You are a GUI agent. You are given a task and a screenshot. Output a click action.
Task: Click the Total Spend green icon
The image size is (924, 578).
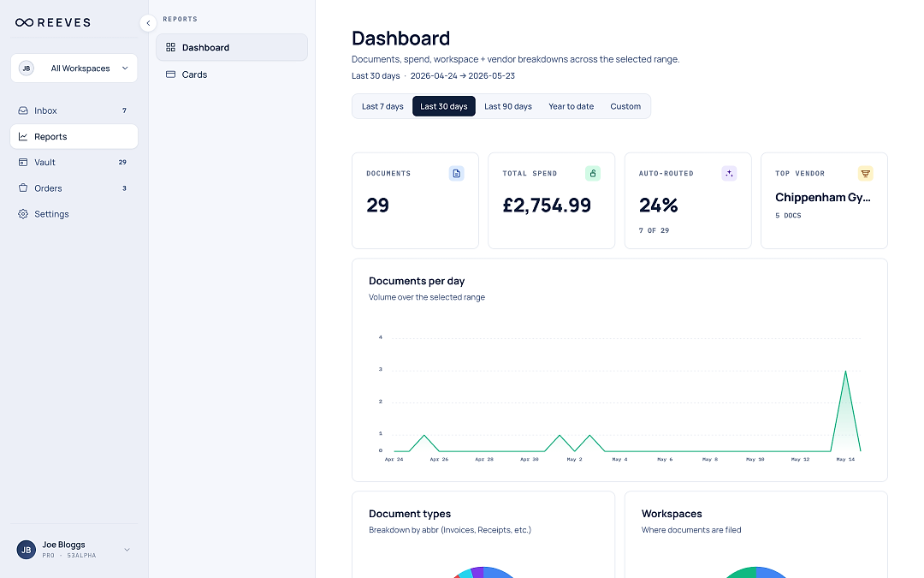[x=593, y=173]
